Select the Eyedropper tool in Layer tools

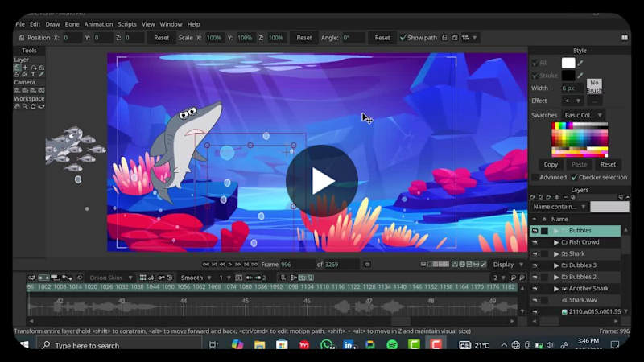(41, 75)
